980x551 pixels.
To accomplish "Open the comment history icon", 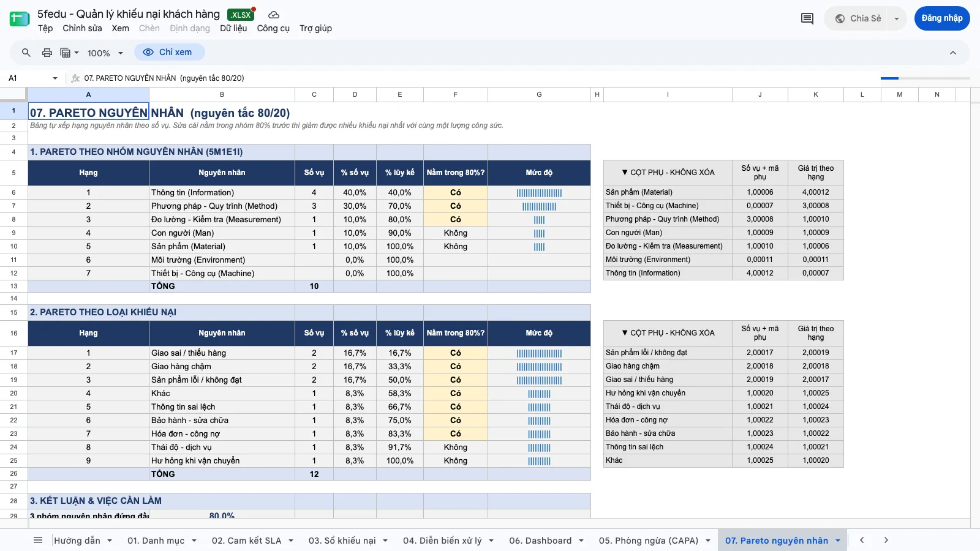I will tap(807, 18).
